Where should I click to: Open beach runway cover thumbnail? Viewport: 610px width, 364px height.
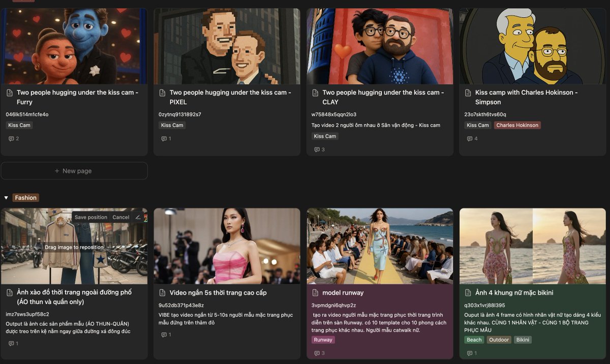click(380, 246)
